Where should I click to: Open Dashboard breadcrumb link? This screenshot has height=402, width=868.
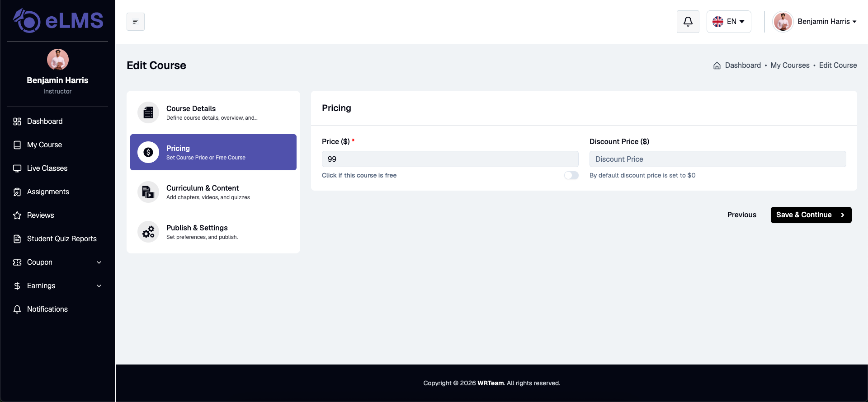tap(743, 65)
